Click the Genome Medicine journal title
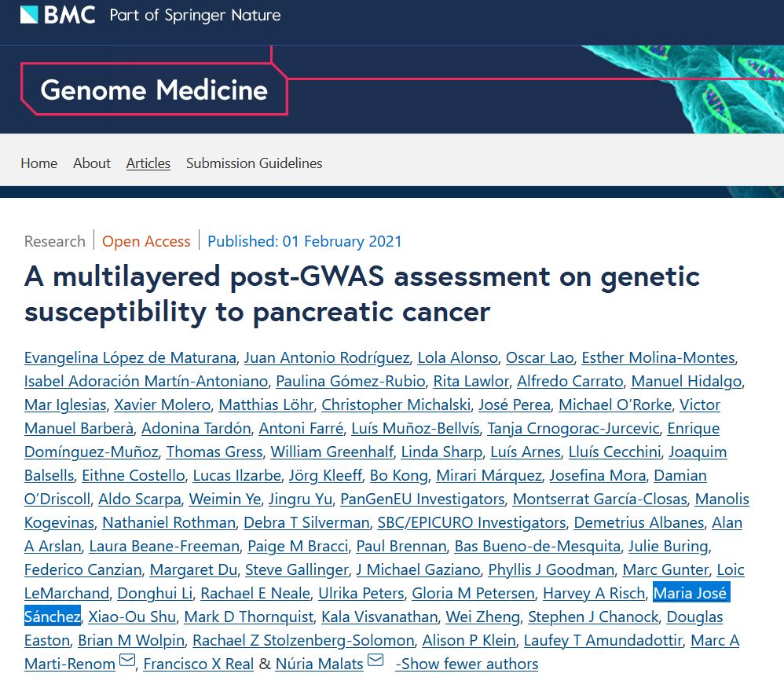 point(154,90)
